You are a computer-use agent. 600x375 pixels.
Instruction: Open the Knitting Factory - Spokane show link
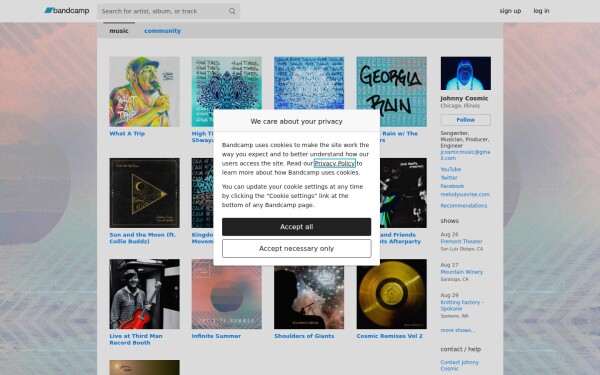pos(461,305)
